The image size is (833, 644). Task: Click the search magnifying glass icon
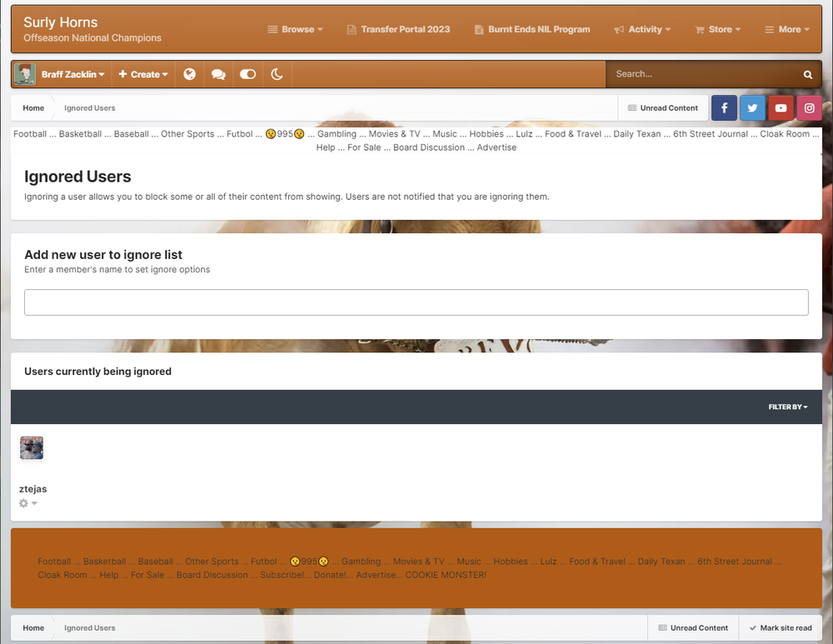point(807,74)
